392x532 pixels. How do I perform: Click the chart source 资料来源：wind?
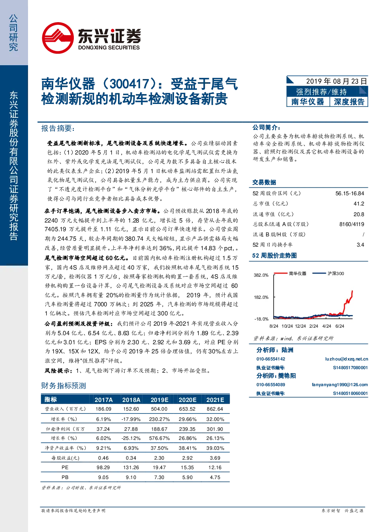(x=293, y=338)
